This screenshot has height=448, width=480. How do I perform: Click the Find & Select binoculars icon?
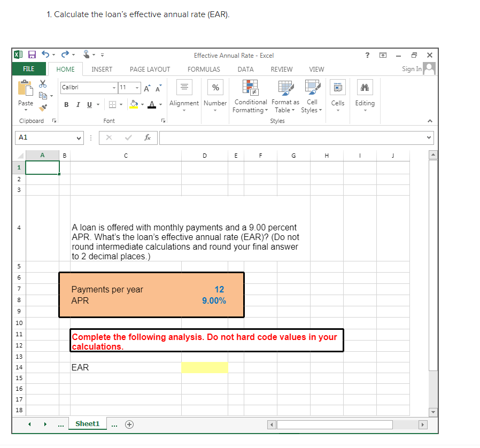coord(365,87)
